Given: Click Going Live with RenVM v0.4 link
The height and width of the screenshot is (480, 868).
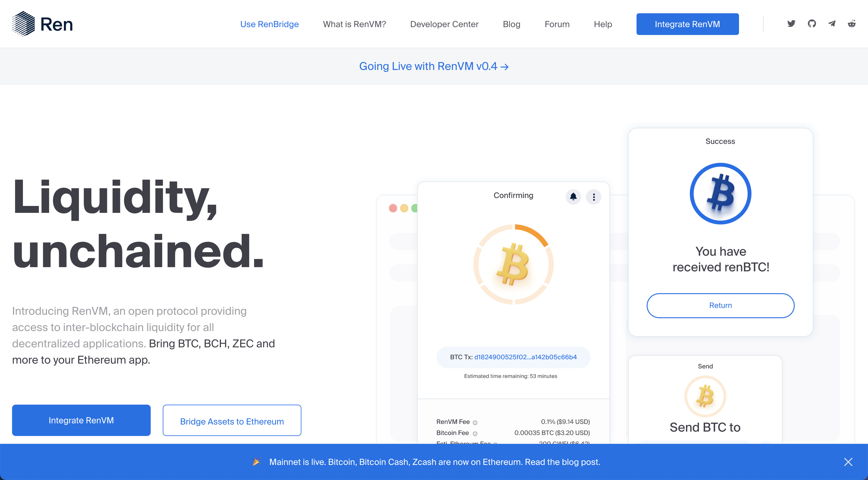Looking at the screenshot, I should tap(434, 66).
